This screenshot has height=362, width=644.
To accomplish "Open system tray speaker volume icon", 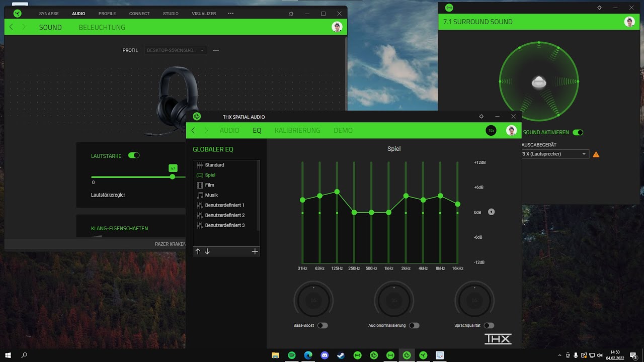I will [599, 355].
